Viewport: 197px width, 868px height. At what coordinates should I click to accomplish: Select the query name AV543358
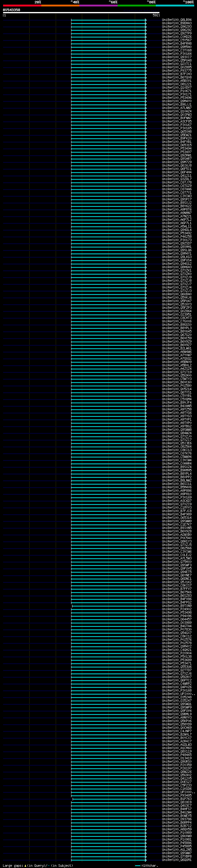click(x=11, y=10)
